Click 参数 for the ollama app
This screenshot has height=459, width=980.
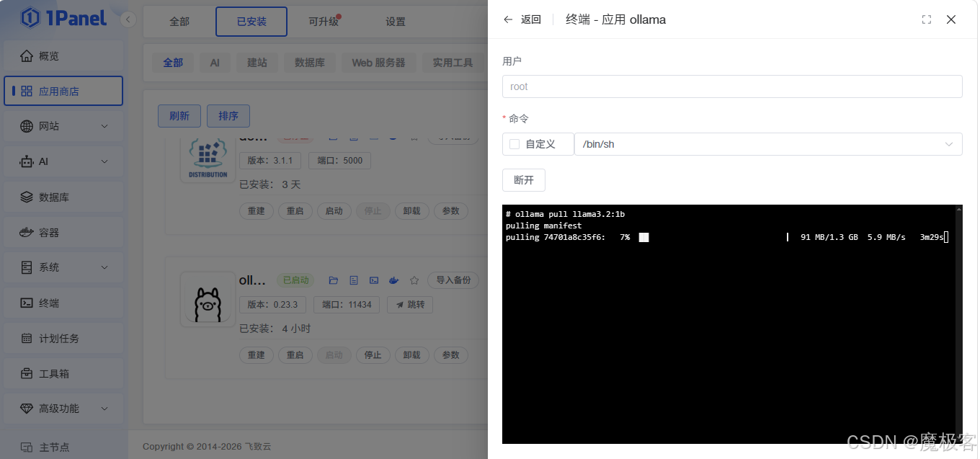pyautogui.click(x=450, y=355)
